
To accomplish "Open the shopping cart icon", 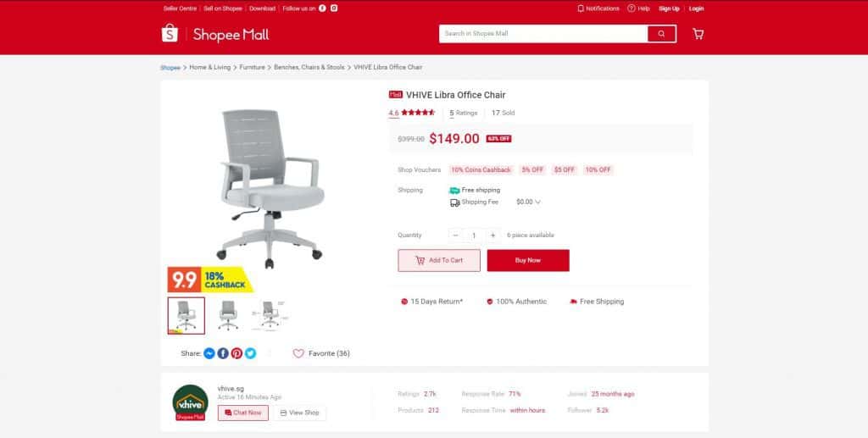I will 698,34.
